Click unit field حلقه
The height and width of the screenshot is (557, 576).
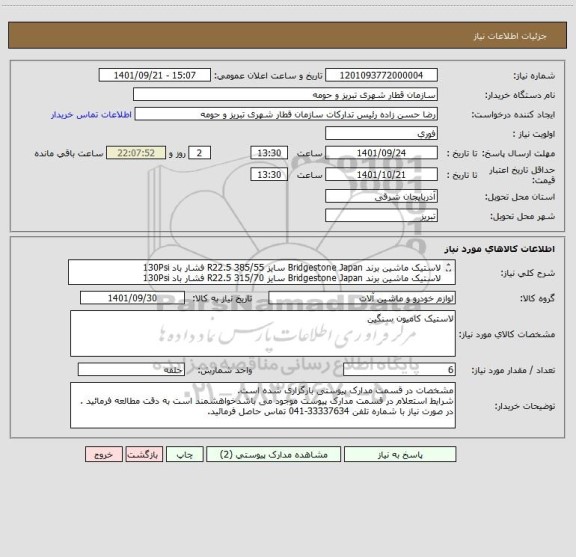point(131,370)
